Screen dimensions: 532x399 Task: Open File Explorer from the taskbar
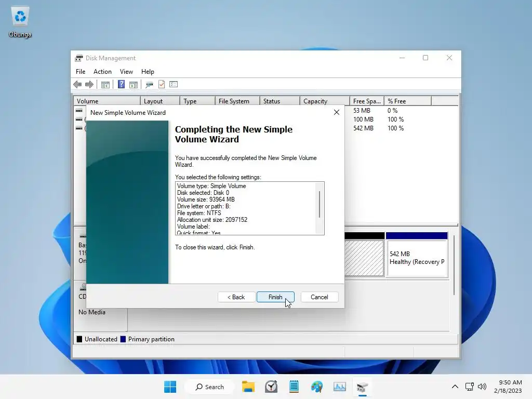248,387
